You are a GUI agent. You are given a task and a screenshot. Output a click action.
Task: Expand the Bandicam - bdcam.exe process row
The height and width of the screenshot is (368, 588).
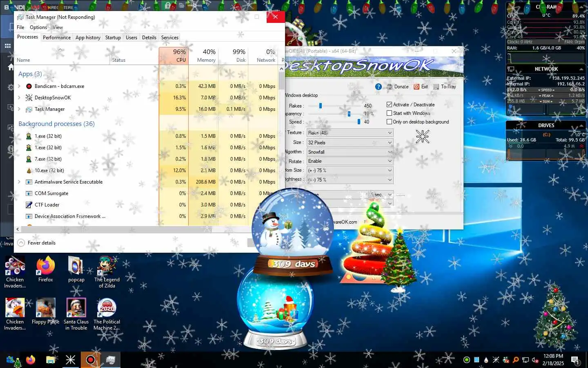[x=19, y=86]
